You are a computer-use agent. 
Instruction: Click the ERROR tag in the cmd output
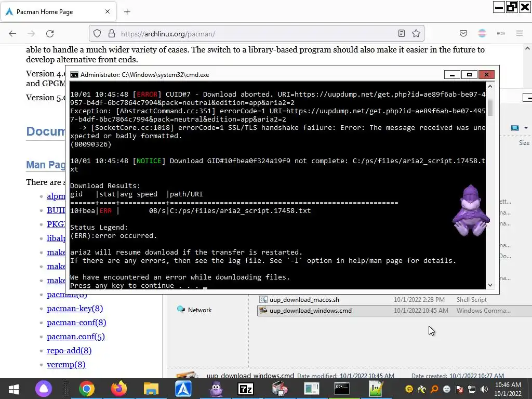[x=147, y=95]
